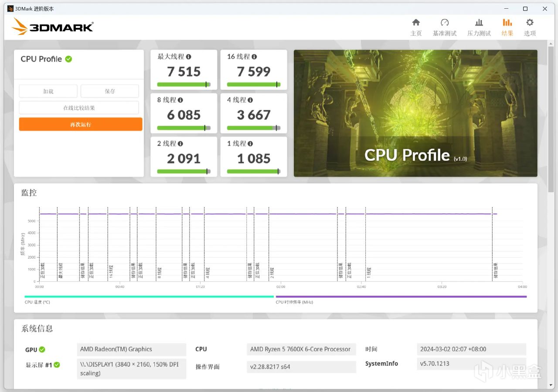This screenshot has height=392, width=558.
Task: Click the 6 085 score value
Action: pyautogui.click(x=184, y=115)
